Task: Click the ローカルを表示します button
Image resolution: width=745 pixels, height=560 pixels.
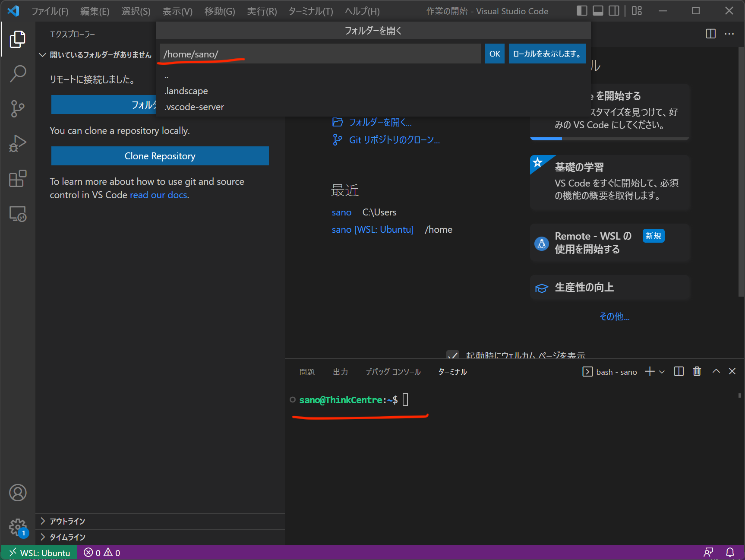Action: [x=547, y=54]
